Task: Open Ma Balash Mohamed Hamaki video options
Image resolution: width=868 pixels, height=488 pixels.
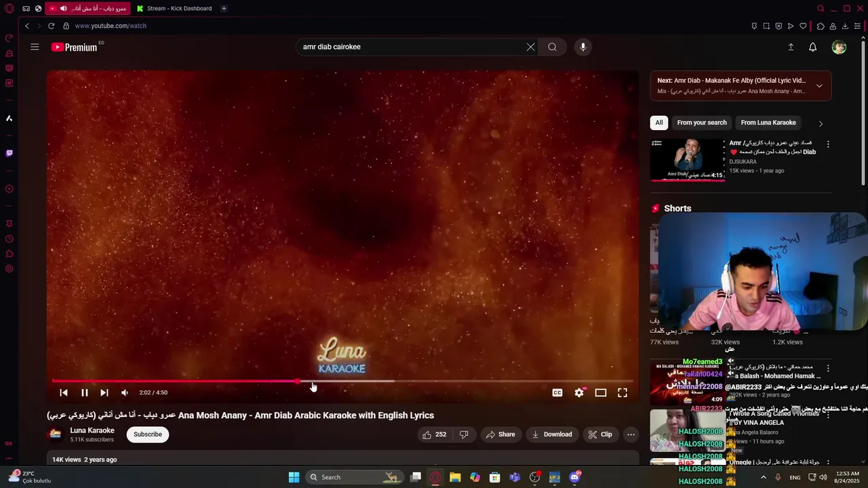Action: click(x=827, y=367)
